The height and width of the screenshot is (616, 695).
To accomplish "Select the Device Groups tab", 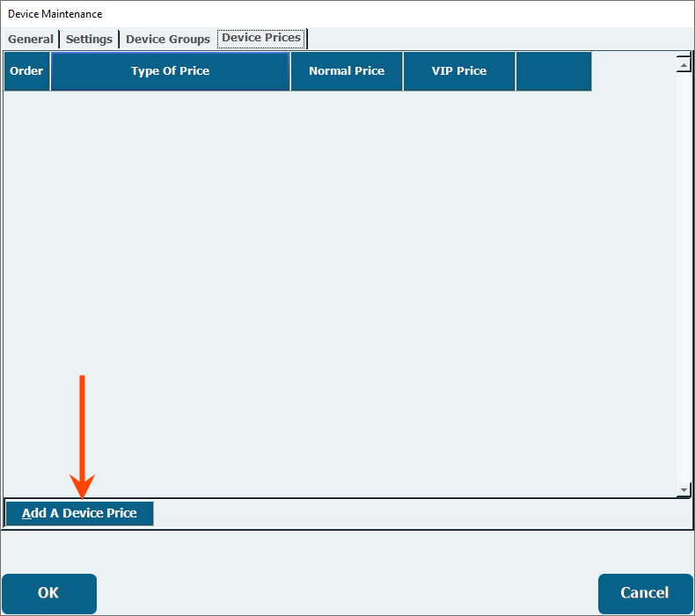I will (167, 39).
